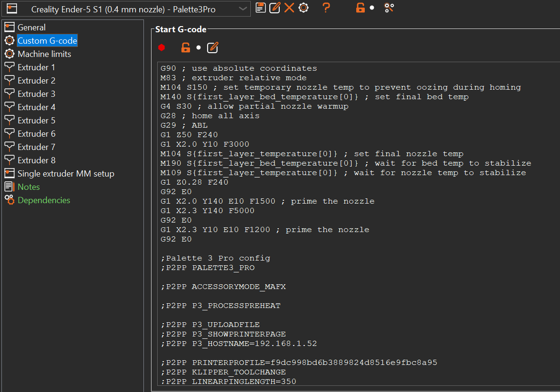Click the Start G-code orange unlocked padlock icon

[186, 47]
